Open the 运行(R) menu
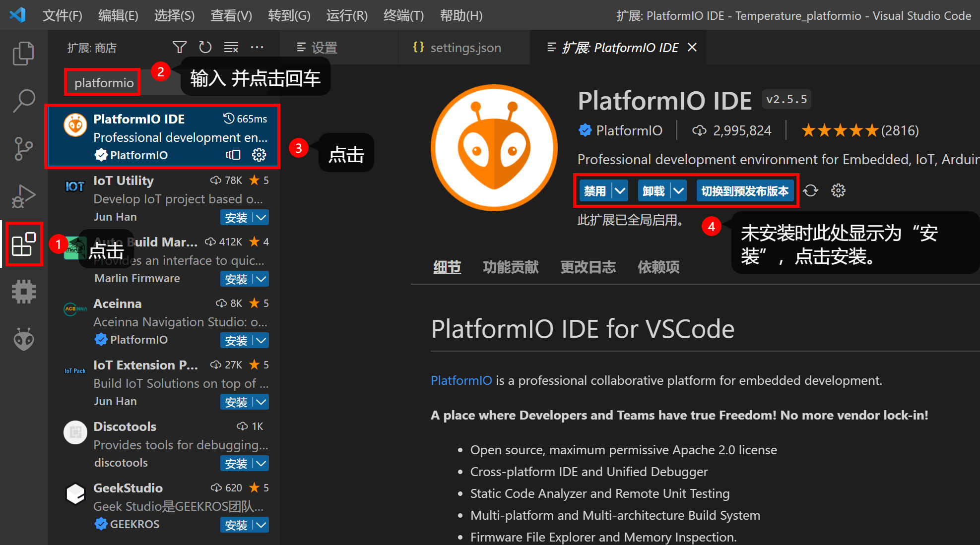This screenshot has width=980, height=545. click(347, 15)
